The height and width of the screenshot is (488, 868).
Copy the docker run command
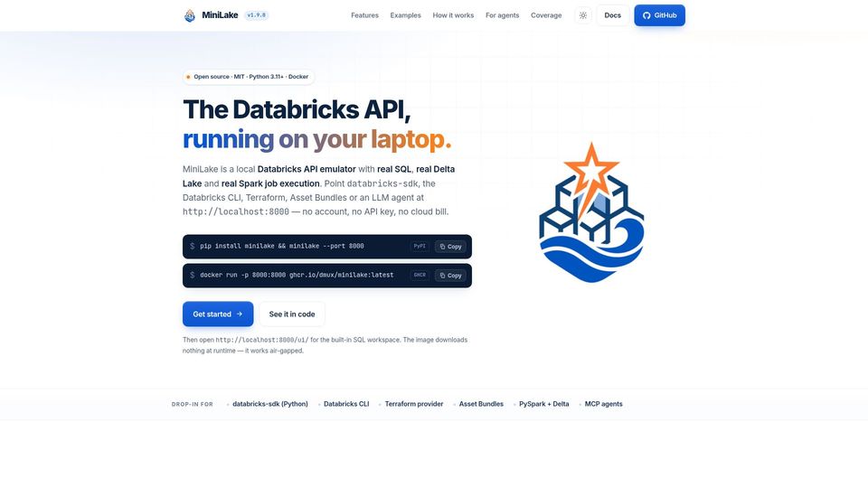coord(450,275)
